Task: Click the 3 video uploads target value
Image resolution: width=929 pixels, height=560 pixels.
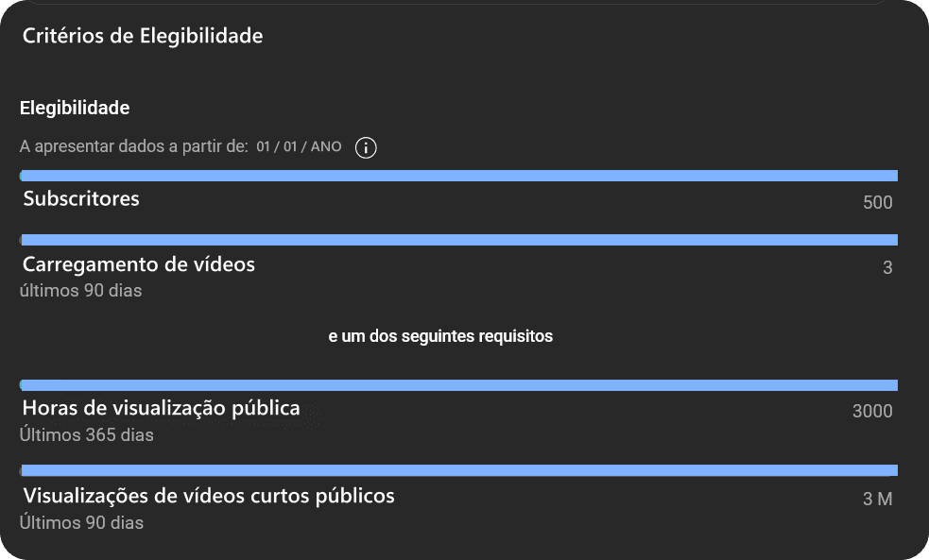Action: [x=887, y=267]
